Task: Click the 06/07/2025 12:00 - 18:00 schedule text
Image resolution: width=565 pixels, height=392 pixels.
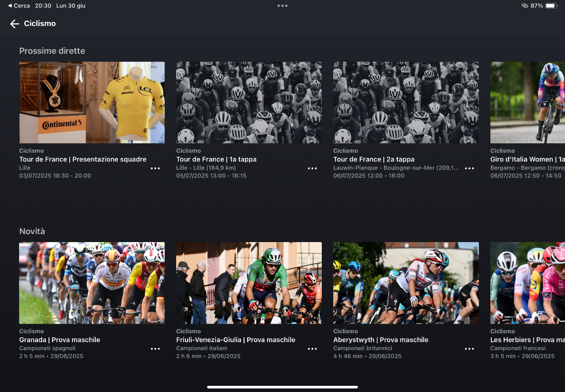Action: coord(369,175)
